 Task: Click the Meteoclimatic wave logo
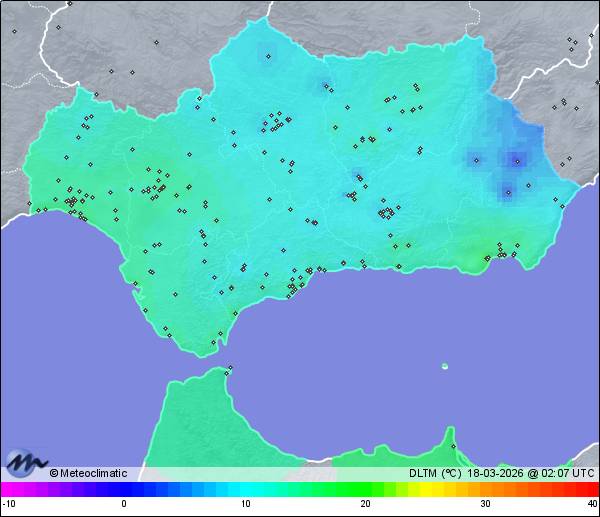(x=24, y=463)
